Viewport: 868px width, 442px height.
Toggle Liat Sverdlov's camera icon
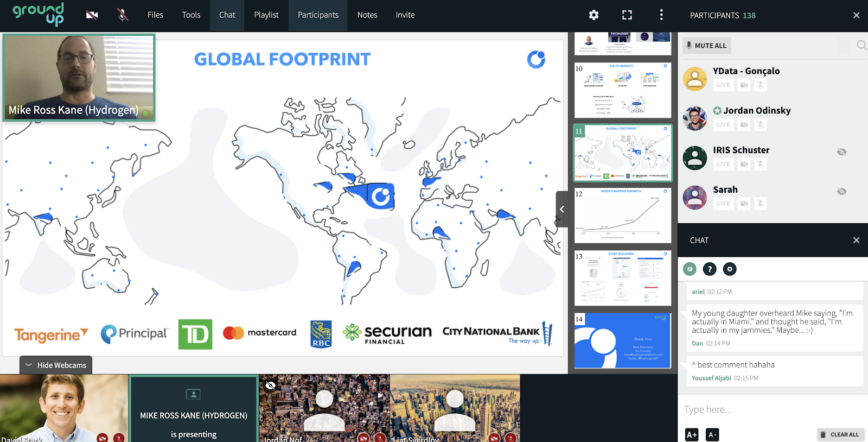[x=494, y=438]
